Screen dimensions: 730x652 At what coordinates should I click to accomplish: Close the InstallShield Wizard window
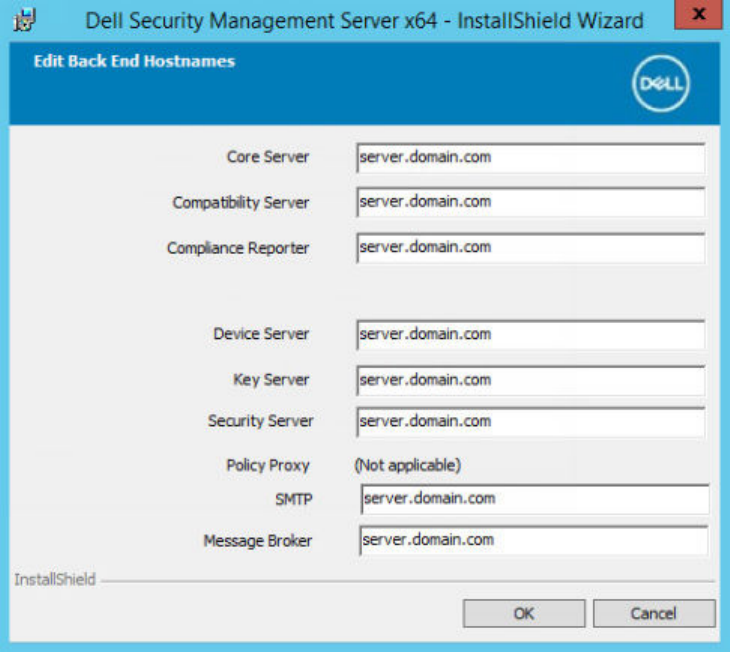pyautogui.click(x=698, y=14)
